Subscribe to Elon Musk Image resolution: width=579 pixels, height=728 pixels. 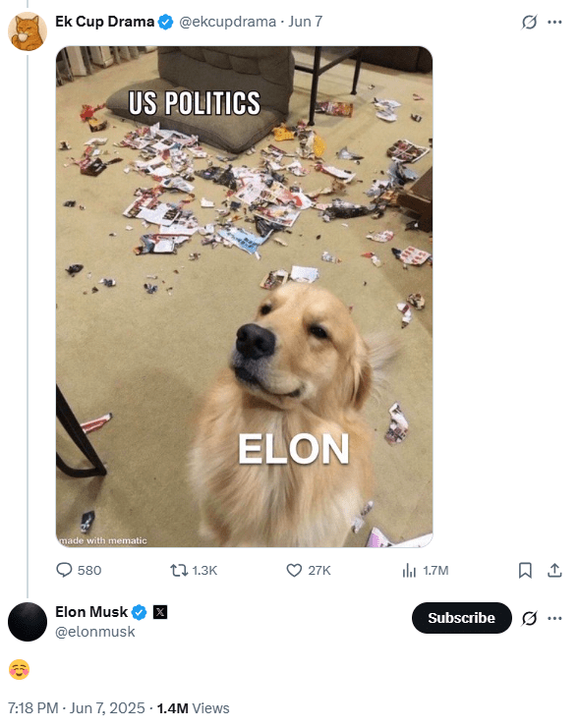pos(461,618)
